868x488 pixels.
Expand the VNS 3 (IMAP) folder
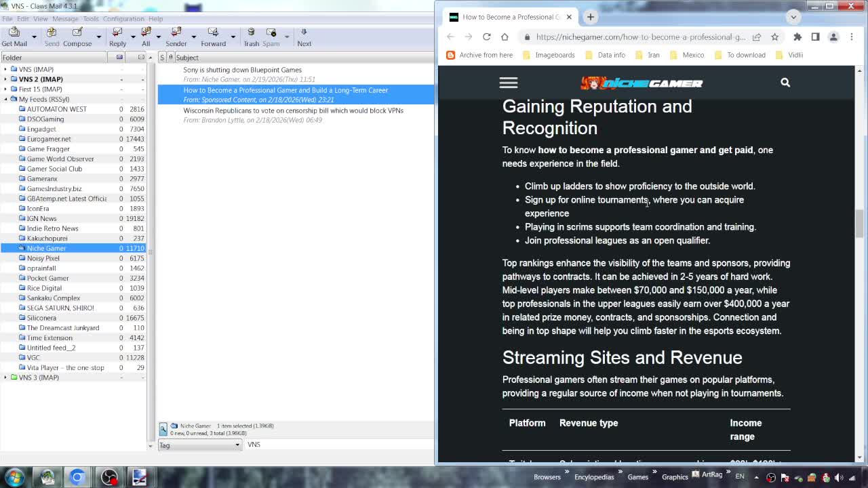(5, 378)
